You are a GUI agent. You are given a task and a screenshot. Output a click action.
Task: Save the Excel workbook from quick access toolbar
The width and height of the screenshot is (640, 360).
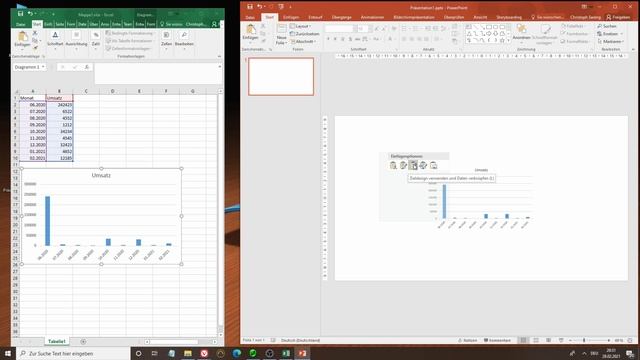click(x=20, y=14)
